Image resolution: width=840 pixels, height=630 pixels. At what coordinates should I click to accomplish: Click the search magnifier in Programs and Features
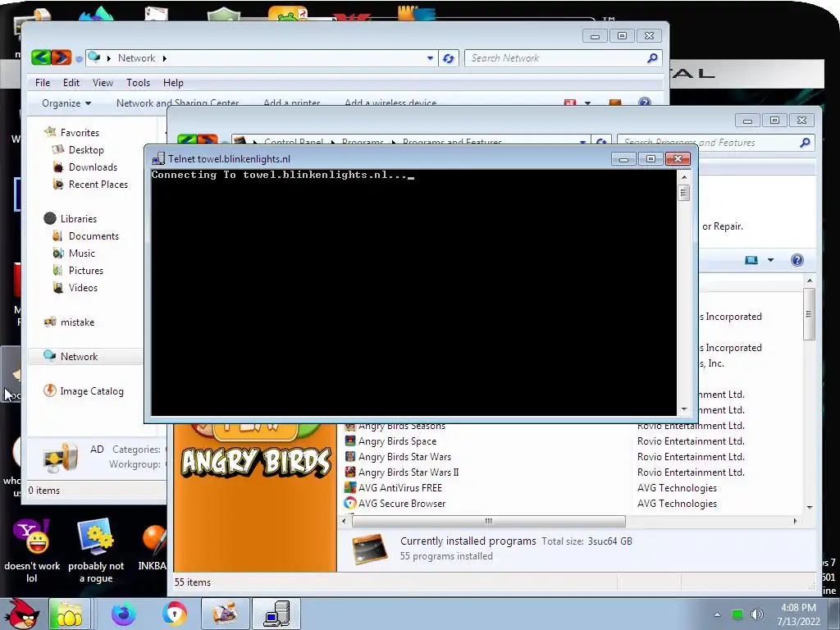click(x=805, y=142)
